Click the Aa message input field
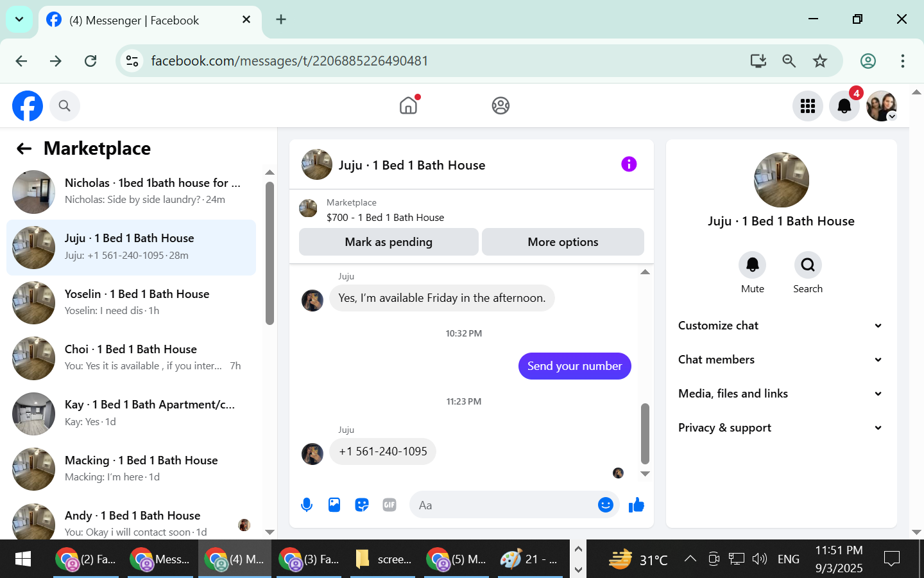This screenshot has height=578, width=924. point(504,505)
